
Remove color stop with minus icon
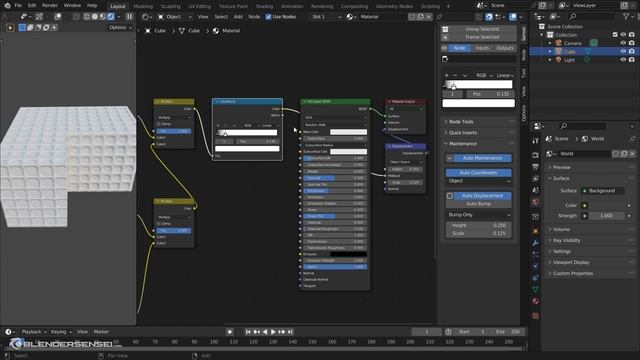[455, 76]
